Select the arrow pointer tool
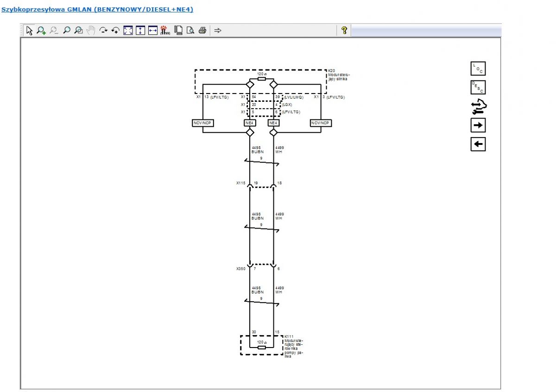Screen dimensions: 556x392 tap(30, 31)
